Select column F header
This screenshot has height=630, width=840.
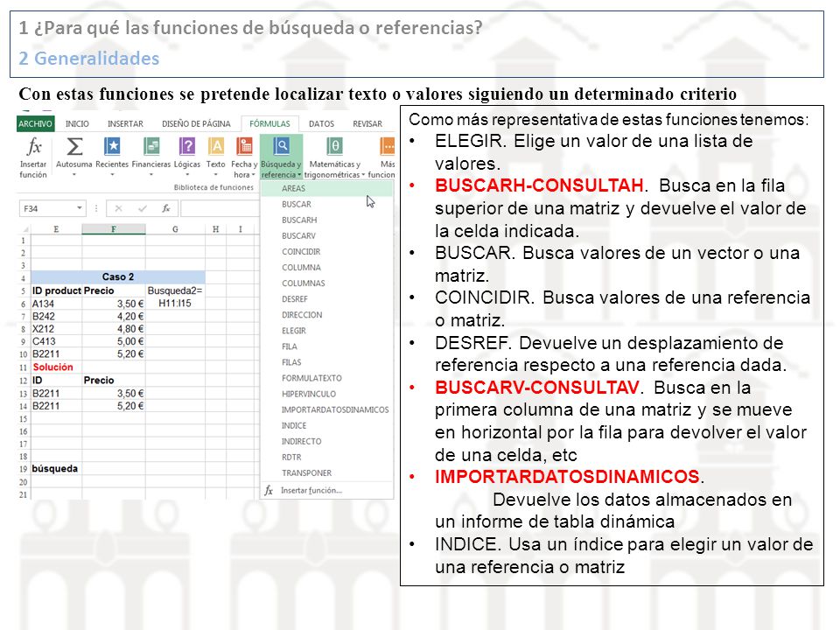coord(114,229)
